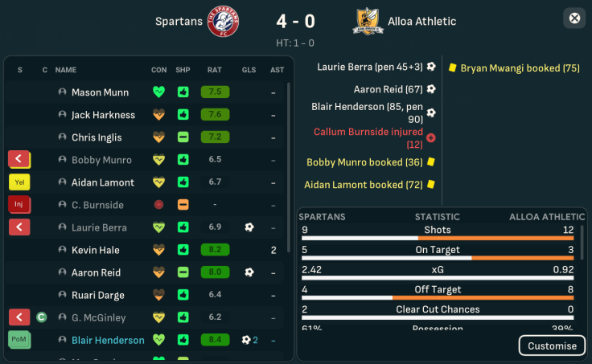Click Bobby Munro's red substitution arrow icon
The height and width of the screenshot is (364, 592).
tap(19, 160)
